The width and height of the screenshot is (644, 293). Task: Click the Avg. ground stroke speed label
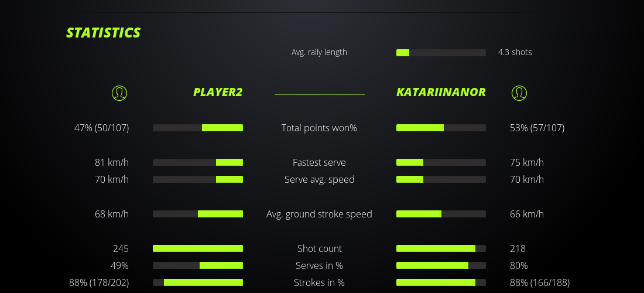pos(319,214)
